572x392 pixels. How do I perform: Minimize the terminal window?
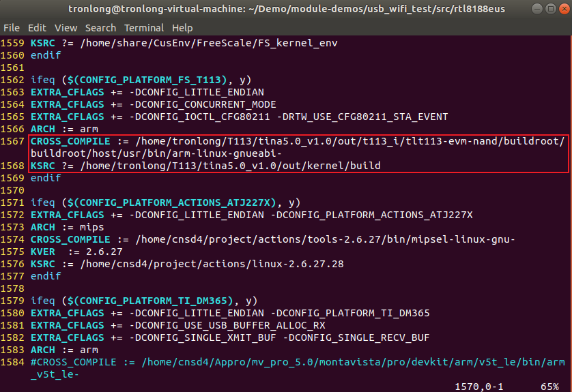click(537, 8)
